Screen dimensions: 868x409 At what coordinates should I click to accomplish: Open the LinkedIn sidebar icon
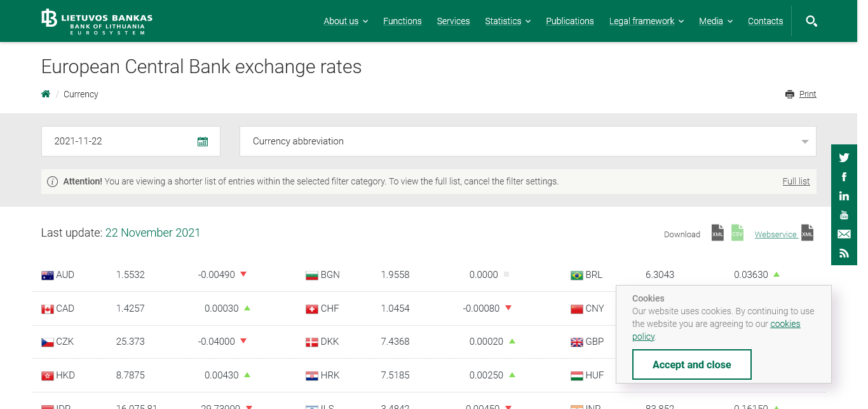tap(844, 196)
